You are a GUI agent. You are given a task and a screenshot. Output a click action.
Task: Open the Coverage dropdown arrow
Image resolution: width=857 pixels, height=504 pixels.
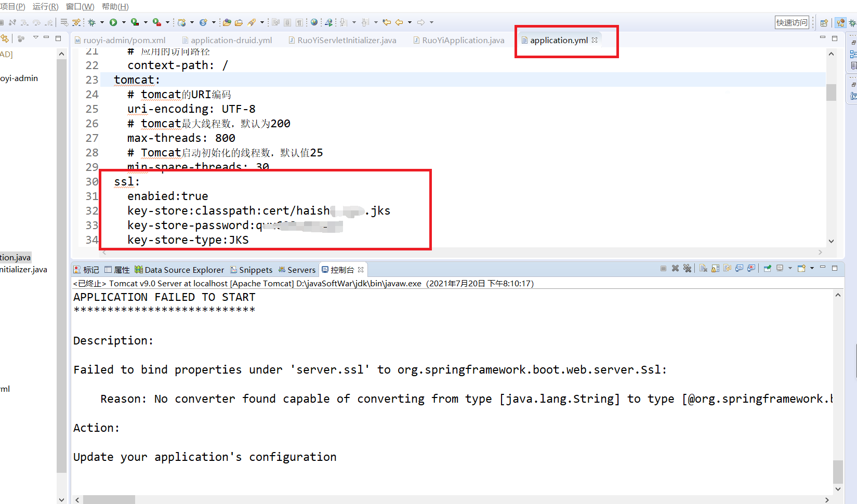tap(146, 22)
